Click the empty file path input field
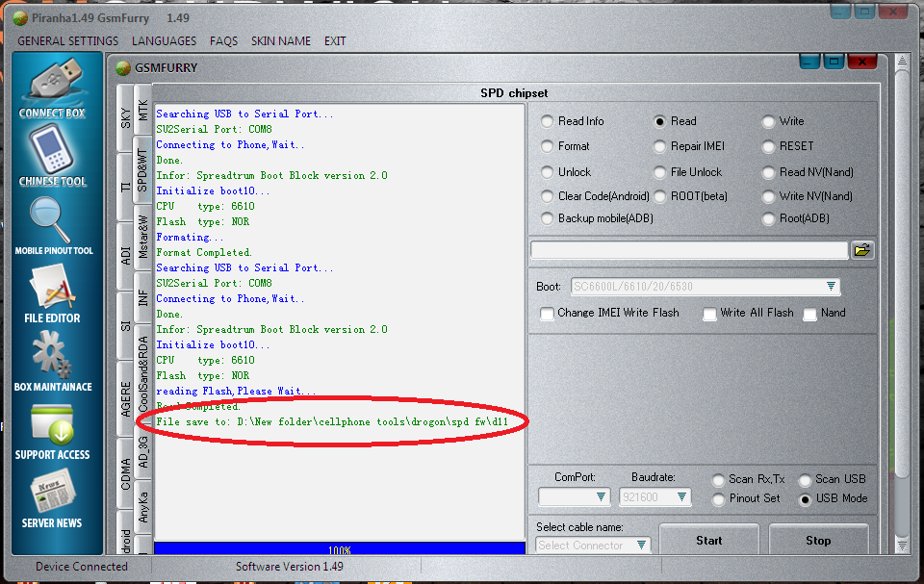Screen dimensions: 924x584 point(688,250)
